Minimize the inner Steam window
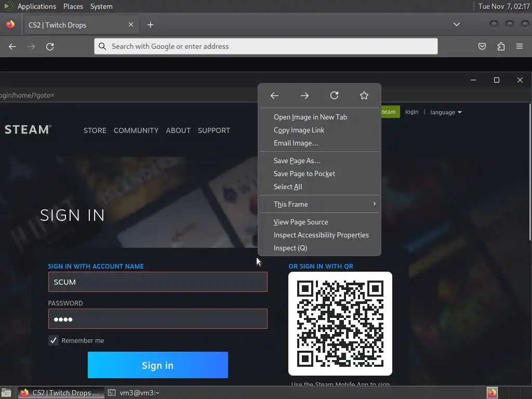This screenshot has width=532, height=399. (x=473, y=80)
